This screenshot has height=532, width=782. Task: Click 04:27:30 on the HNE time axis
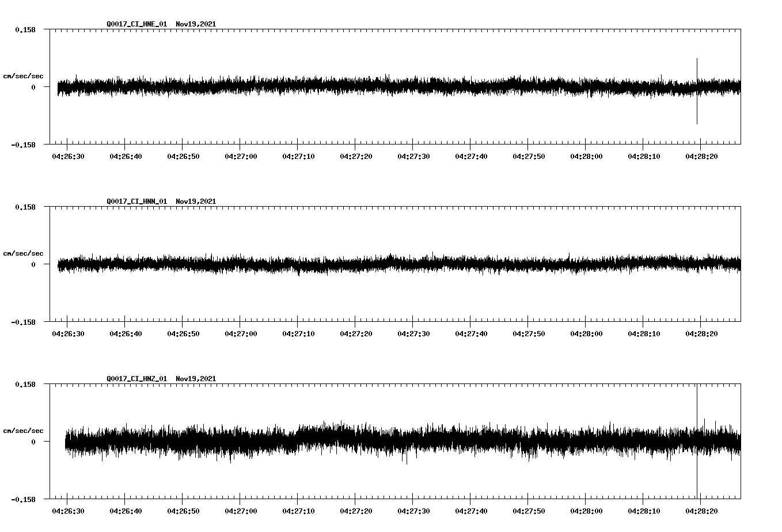[x=413, y=156]
